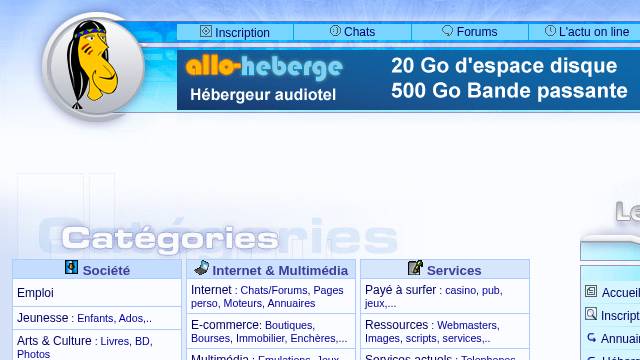Select the Immobilier subcategory
640x360 pixels.
pyautogui.click(x=260, y=338)
